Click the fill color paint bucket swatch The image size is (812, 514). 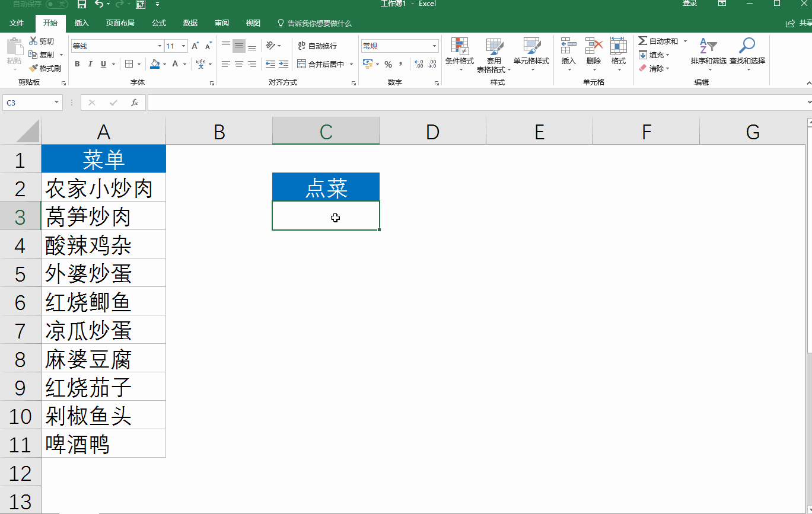pos(155,64)
